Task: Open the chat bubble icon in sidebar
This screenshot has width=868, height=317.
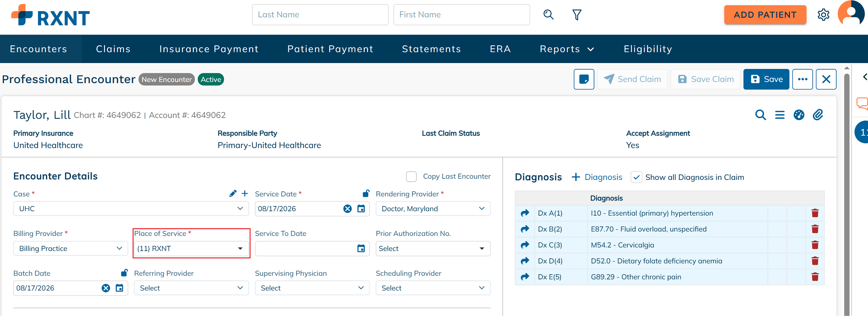Action: (862, 104)
